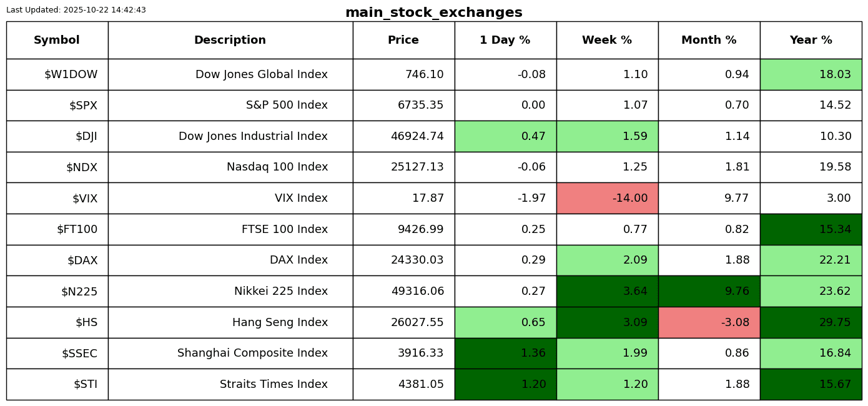Image resolution: width=868 pixels, height=406 pixels.
Task: Select the Description column header
Action: (230, 40)
